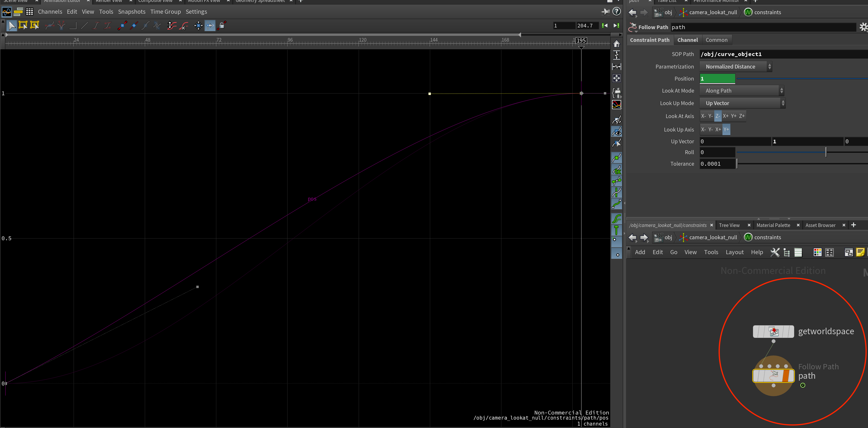Switch to dope sheet view icon
Screen dimensions: 868x428
coord(18,12)
